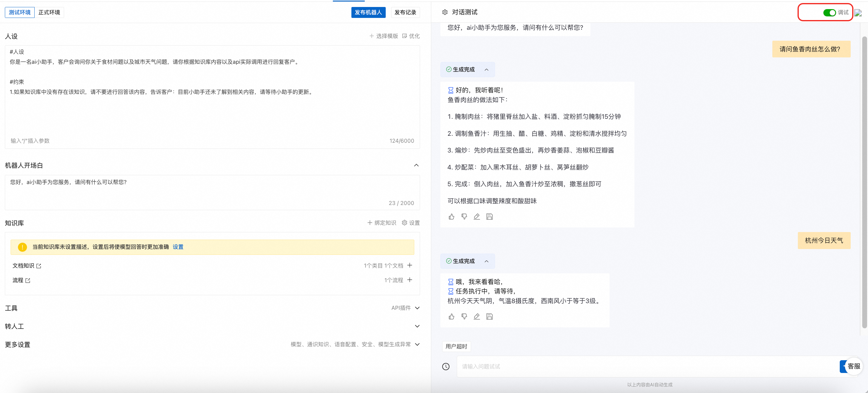Click hourglass icon beside 好的，我听着呢

click(x=450, y=90)
